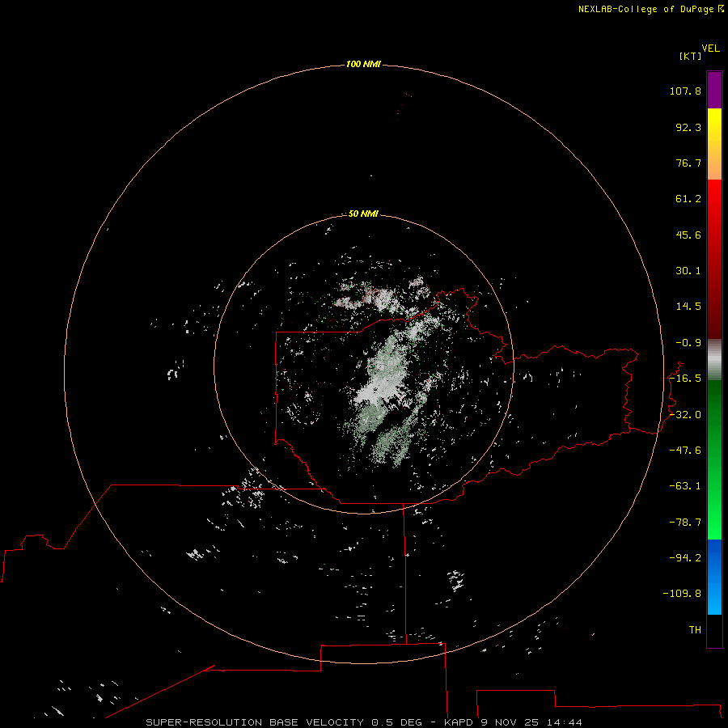This screenshot has width=728, height=728.
Task: Click the -32.0 velocity scale value
Action: point(685,415)
